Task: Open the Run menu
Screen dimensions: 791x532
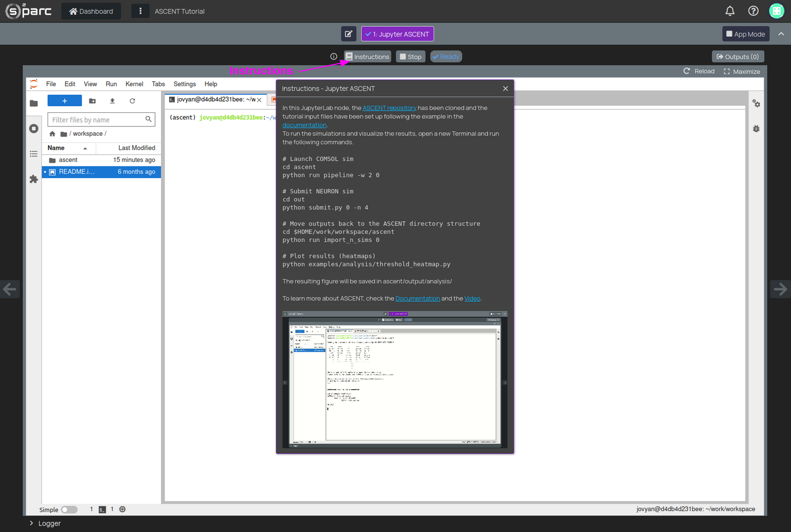Action: tap(111, 84)
